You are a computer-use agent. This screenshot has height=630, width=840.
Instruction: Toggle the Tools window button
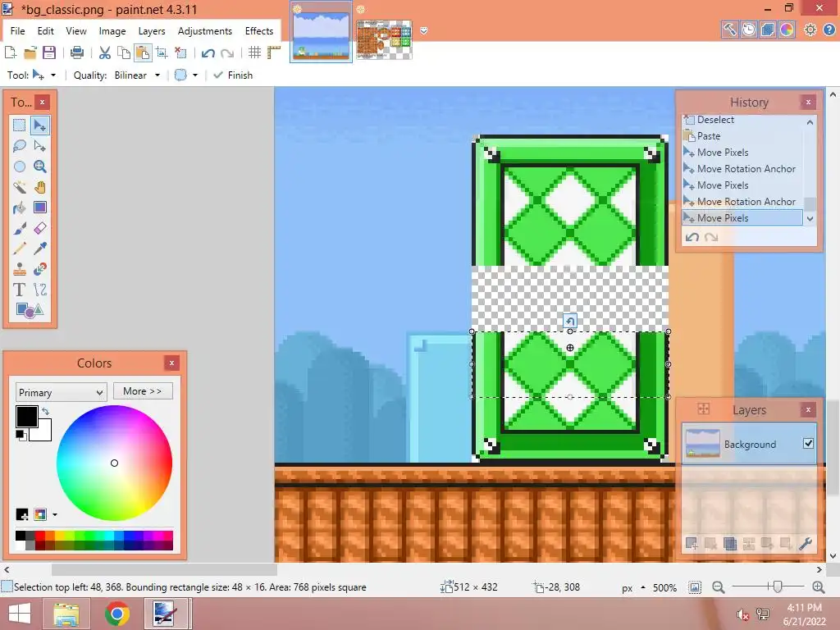pyautogui.click(x=729, y=30)
